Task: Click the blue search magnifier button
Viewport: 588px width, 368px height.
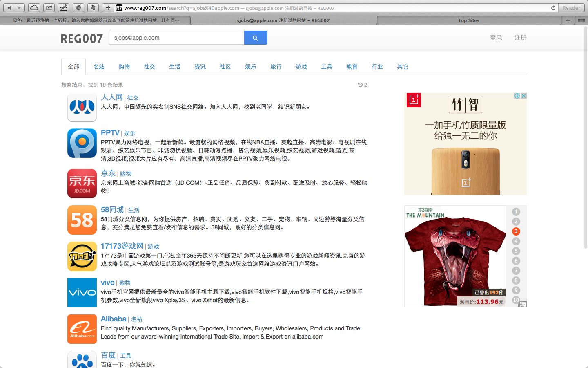Action: click(x=256, y=38)
